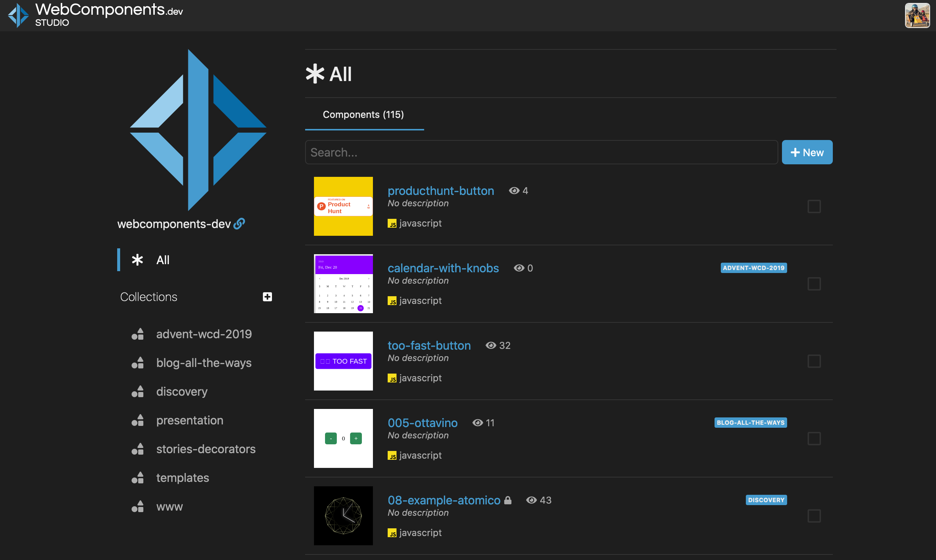
Task: Open the user avatar in the top right
Action: [x=918, y=15]
